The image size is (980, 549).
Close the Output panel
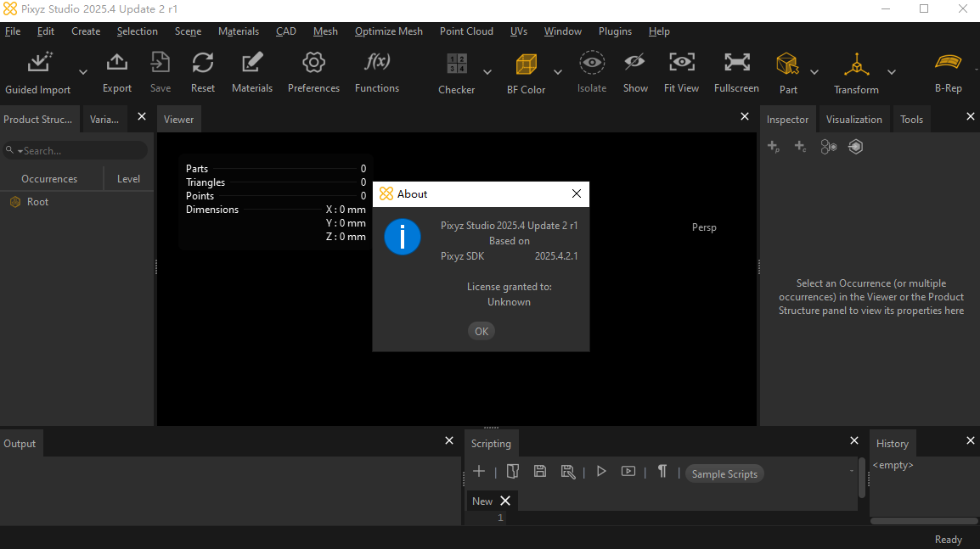click(x=448, y=440)
